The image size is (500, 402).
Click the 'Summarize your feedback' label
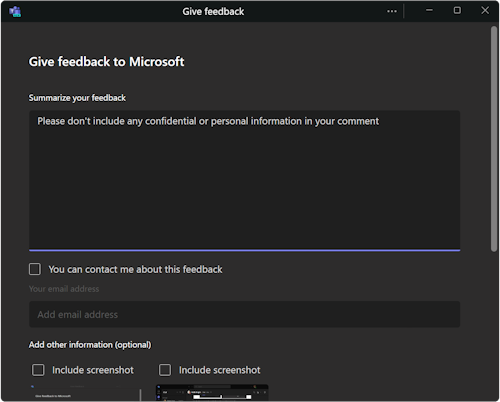(77, 98)
